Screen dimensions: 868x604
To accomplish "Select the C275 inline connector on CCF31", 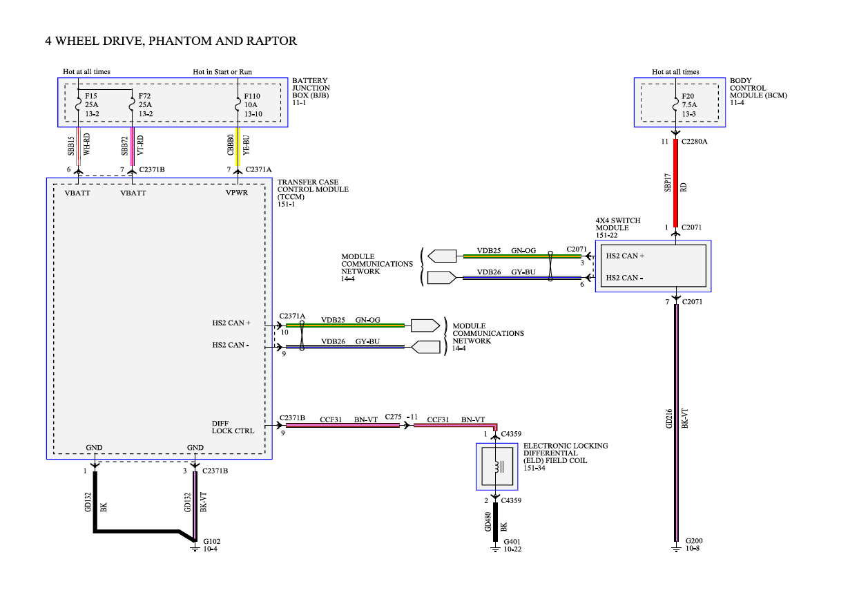I will tap(406, 426).
